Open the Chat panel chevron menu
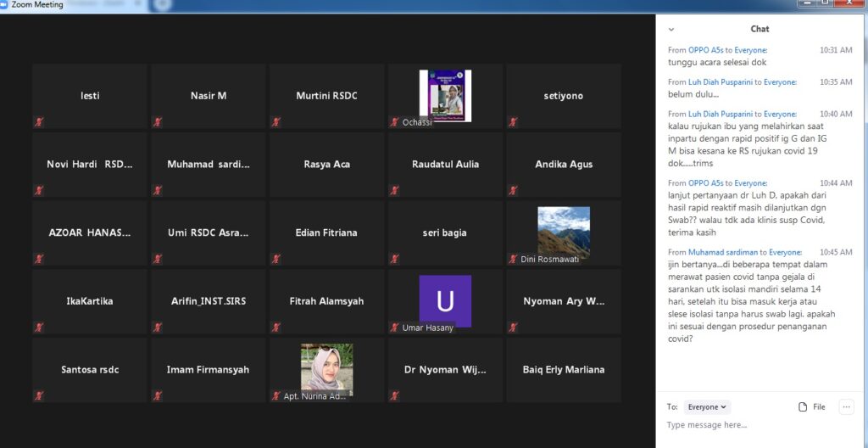The image size is (868, 448). tap(671, 29)
